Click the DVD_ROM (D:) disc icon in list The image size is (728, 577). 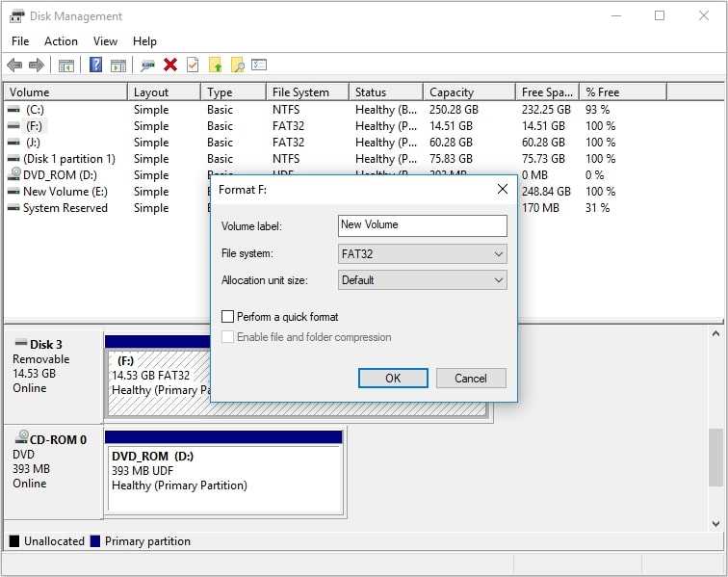[14, 174]
